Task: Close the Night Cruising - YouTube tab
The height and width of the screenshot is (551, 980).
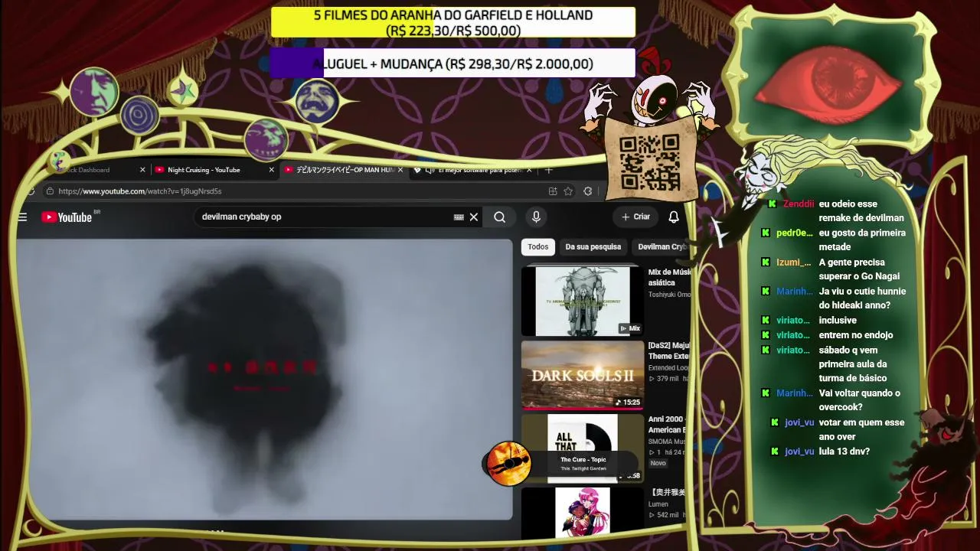Action: pos(271,170)
